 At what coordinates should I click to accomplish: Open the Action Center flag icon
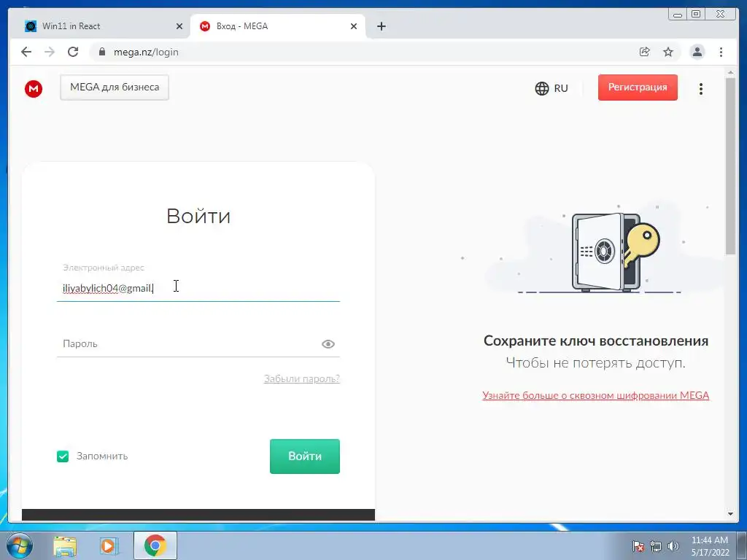[638, 546]
